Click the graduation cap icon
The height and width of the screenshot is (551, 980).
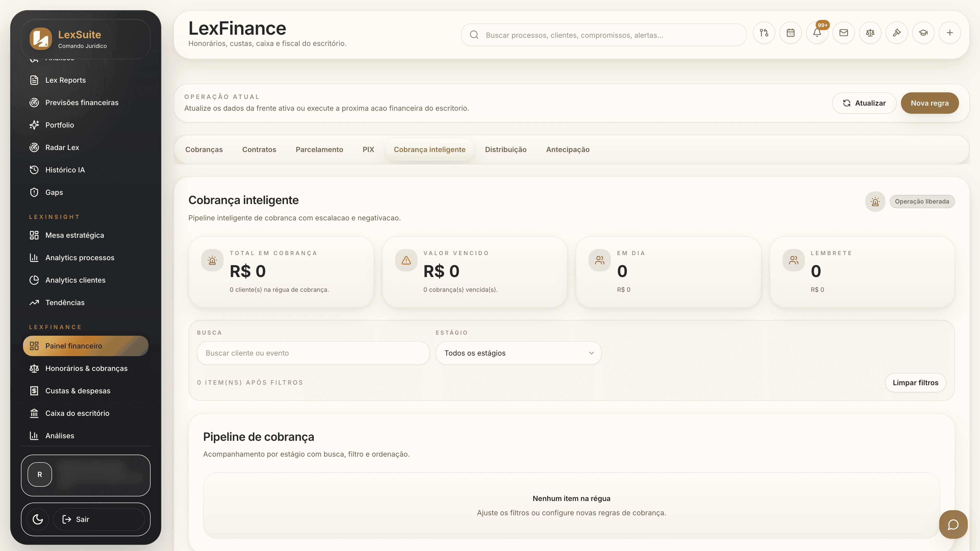(923, 33)
